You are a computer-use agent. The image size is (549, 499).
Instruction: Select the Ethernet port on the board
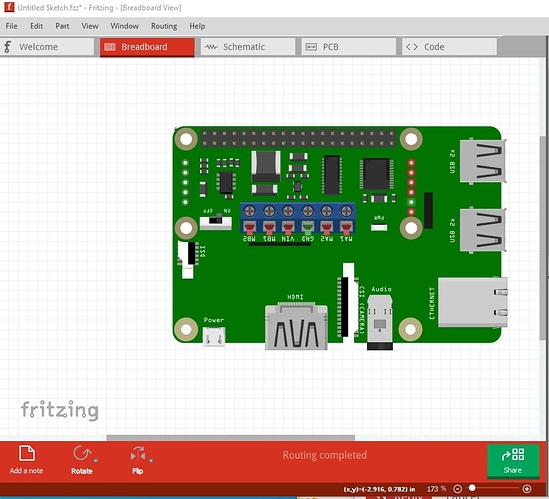473,302
